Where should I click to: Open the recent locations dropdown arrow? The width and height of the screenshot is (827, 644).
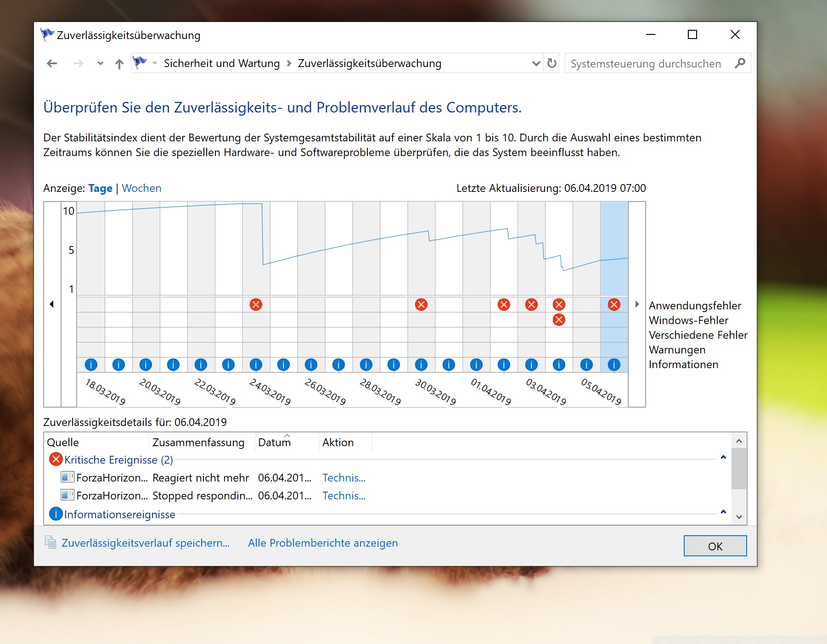101,64
